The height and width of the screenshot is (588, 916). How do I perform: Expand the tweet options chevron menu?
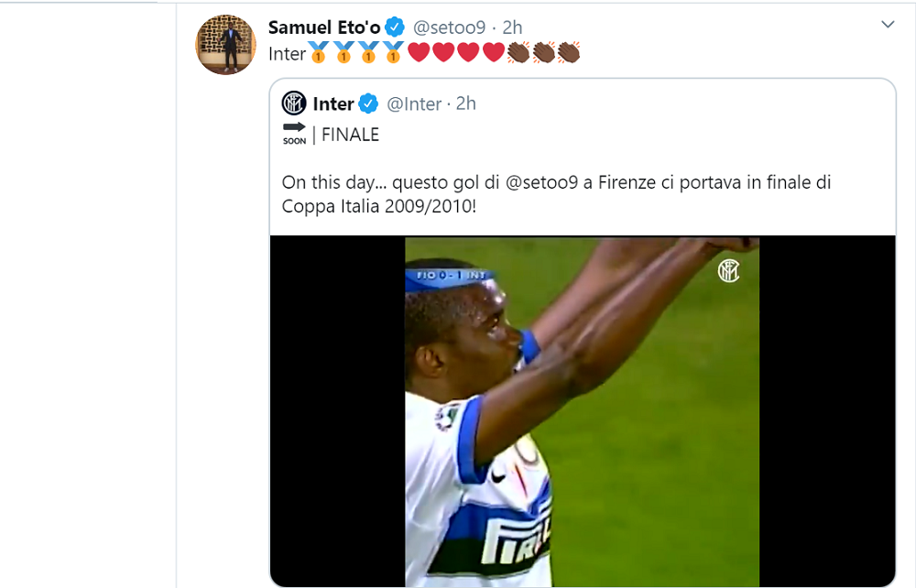pos(887,25)
